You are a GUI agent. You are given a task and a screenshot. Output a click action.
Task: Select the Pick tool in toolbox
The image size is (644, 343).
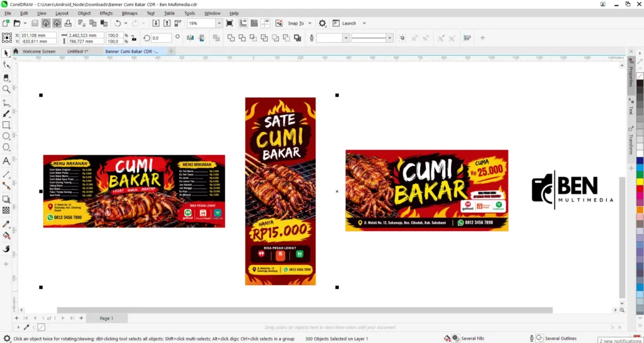[6, 53]
